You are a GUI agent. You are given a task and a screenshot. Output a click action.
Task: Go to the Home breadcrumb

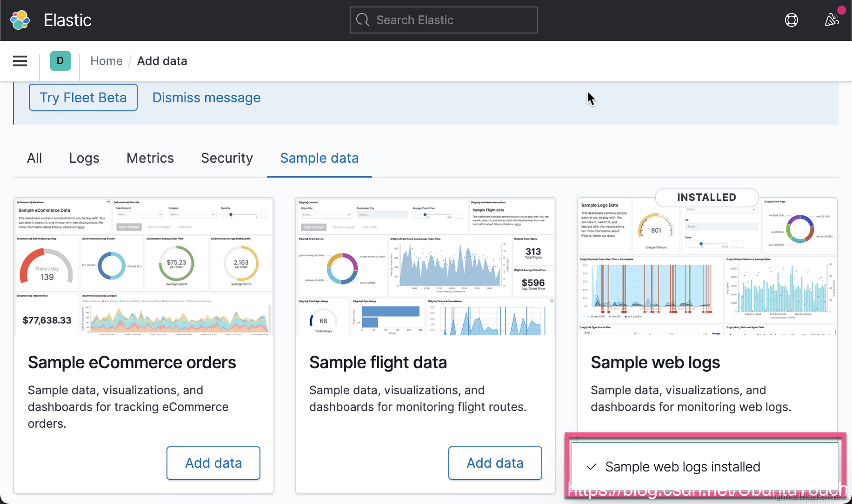106,61
